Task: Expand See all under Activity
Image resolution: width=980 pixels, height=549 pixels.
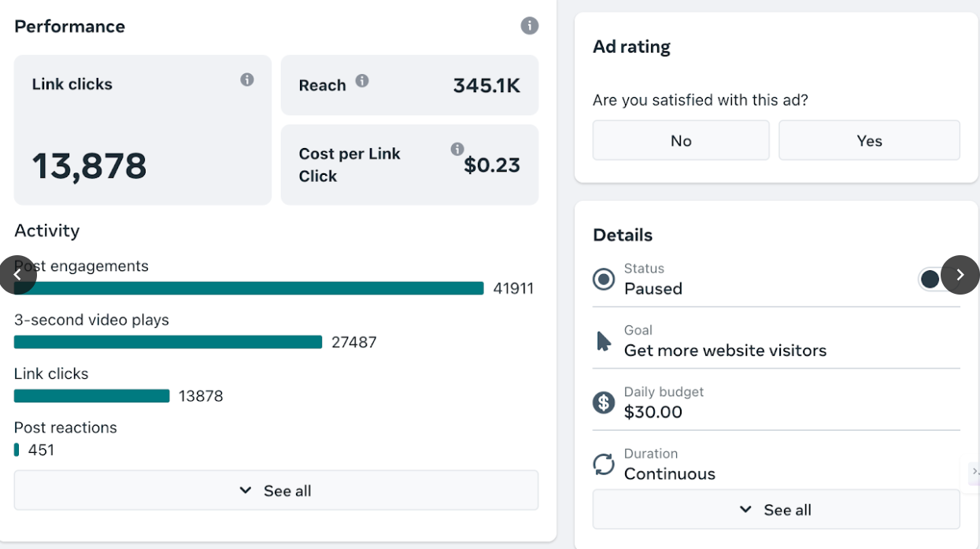Action: (x=276, y=490)
